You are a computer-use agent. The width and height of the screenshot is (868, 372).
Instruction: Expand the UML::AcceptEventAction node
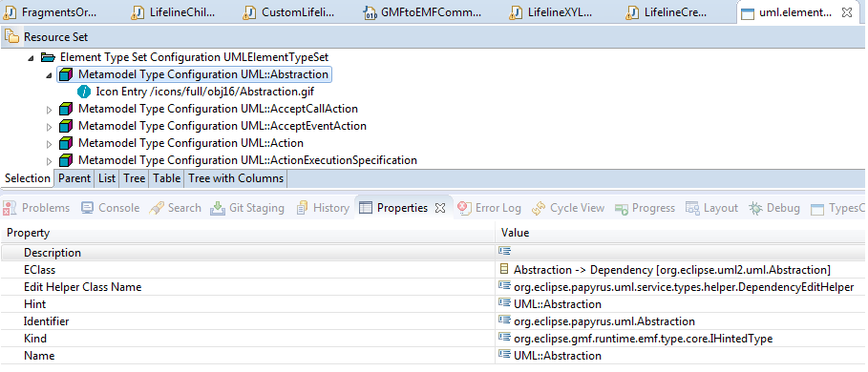(50, 127)
